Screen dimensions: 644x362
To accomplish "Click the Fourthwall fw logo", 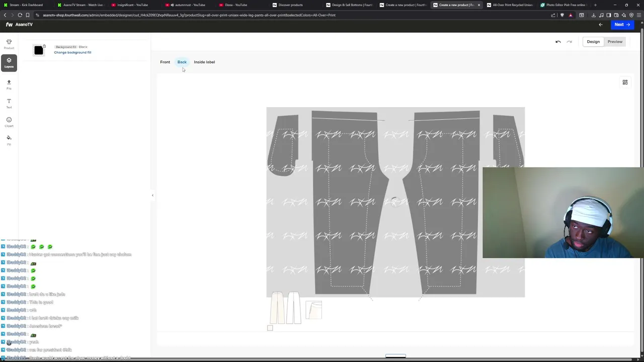I will pyautogui.click(x=9, y=25).
